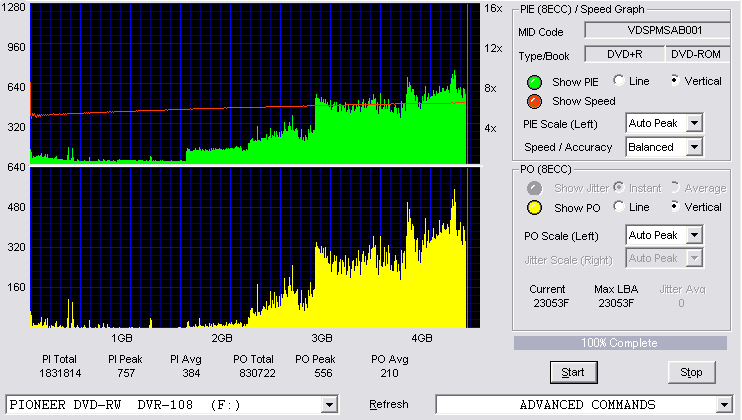Select Vertical mode for PO graph
Screen dimensions: 742x420
click(675, 206)
